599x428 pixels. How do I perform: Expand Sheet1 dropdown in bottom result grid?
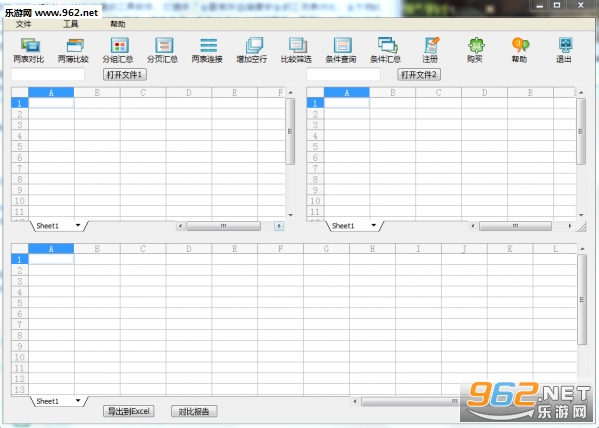click(x=78, y=400)
